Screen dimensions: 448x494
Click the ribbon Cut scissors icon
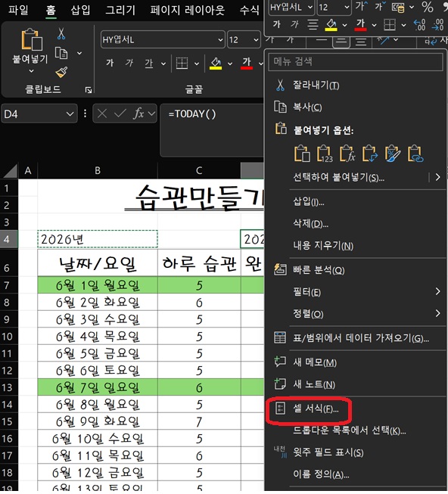pos(61,33)
